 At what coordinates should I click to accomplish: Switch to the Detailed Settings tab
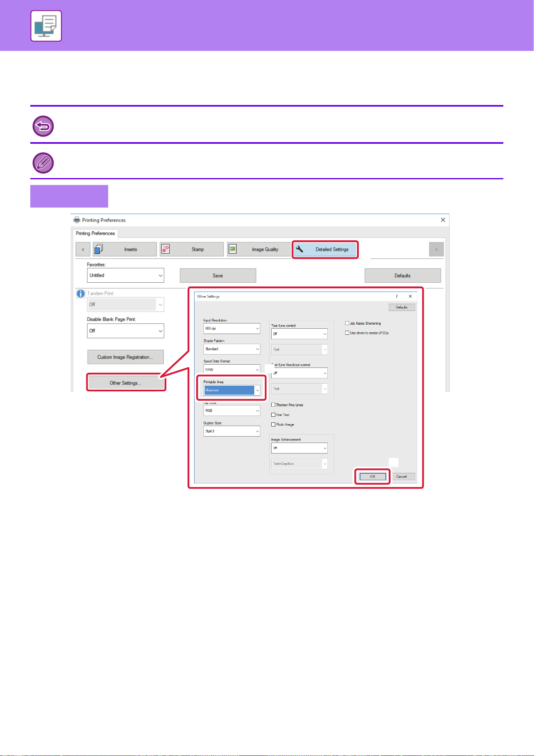(x=325, y=249)
